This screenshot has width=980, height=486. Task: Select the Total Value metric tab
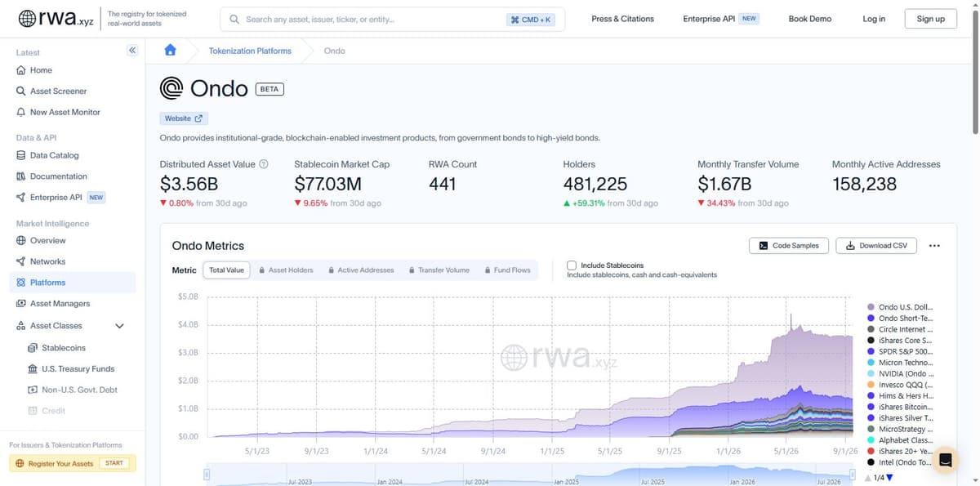226,270
